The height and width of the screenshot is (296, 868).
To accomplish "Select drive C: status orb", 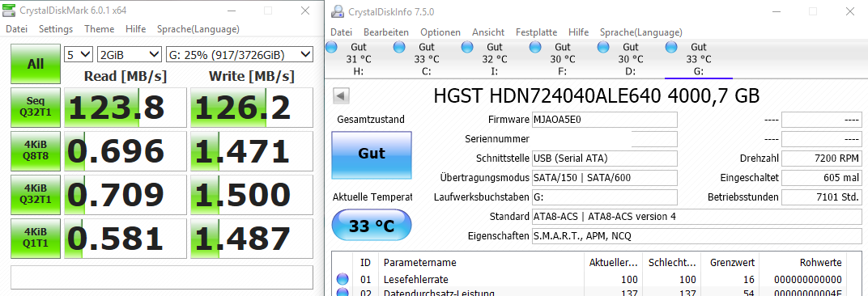I will [x=399, y=47].
